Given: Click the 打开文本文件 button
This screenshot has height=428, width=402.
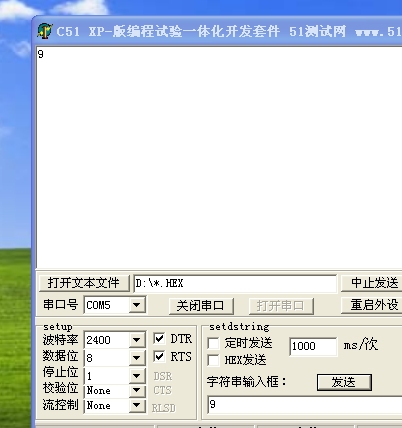Looking at the screenshot, I should tap(83, 283).
